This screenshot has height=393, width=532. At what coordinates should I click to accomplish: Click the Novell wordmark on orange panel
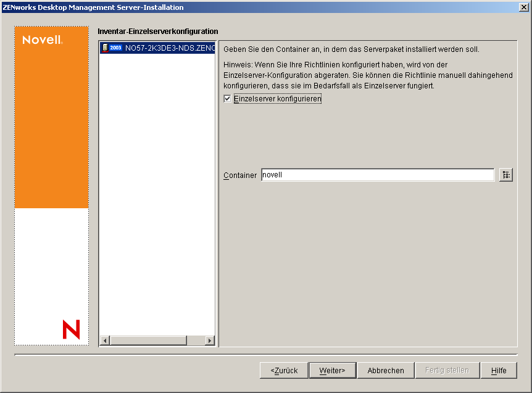pyautogui.click(x=43, y=40)
